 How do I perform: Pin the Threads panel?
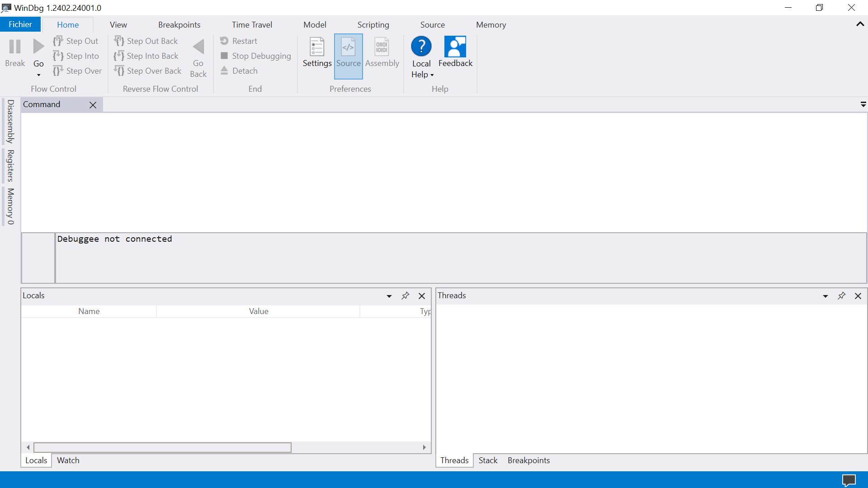[x=841, y=296]
